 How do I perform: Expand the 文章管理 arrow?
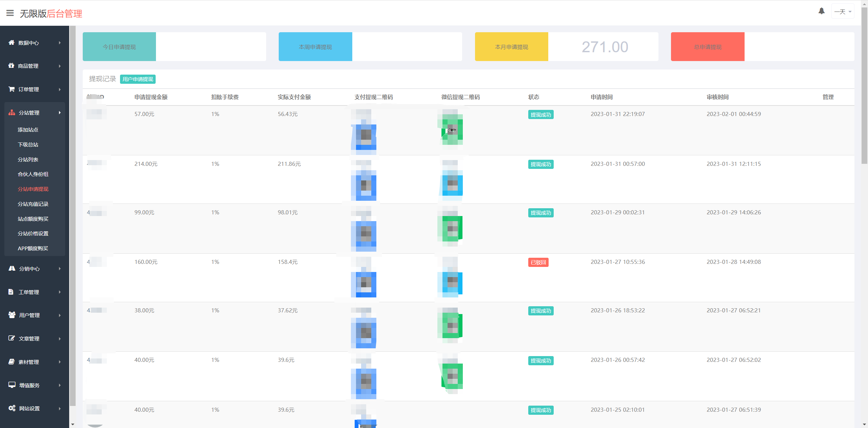(60, 338)
